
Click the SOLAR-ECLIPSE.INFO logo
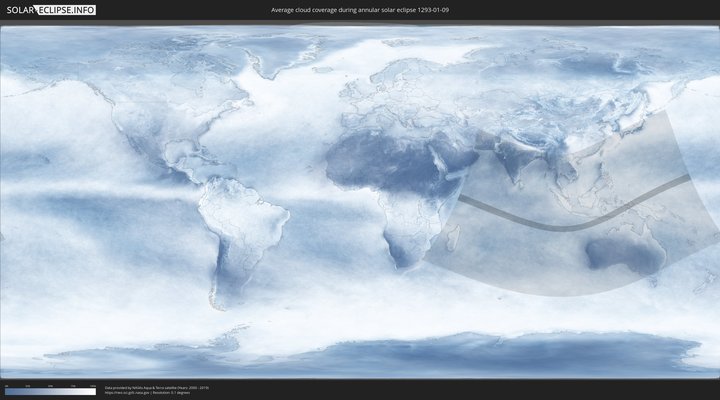[49, 10]
